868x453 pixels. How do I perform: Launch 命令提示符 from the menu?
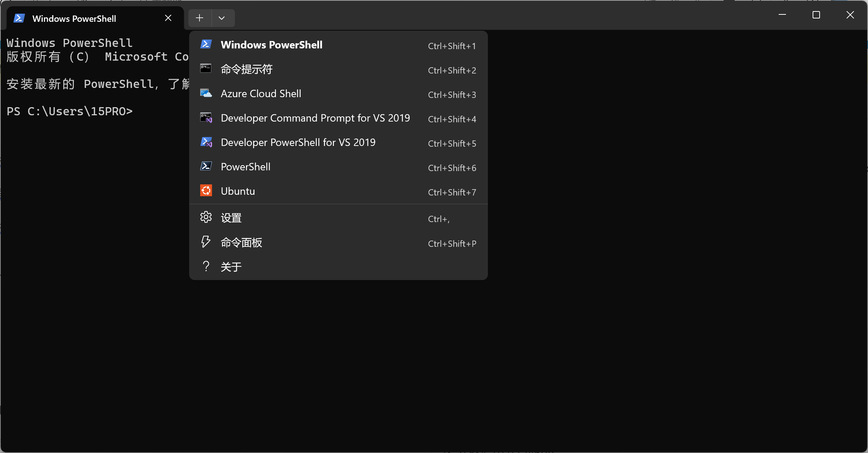pyautogui.click(x=338, y=69)
